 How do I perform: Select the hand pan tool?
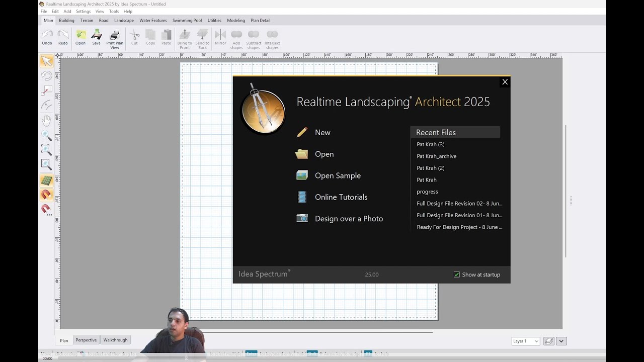(x=46, y=121)
